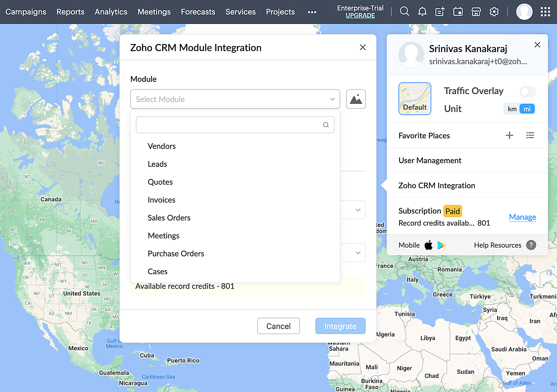557x392 pixels.
Task: Toggle the Traffic Overlay switch
Action: (527, 91)
